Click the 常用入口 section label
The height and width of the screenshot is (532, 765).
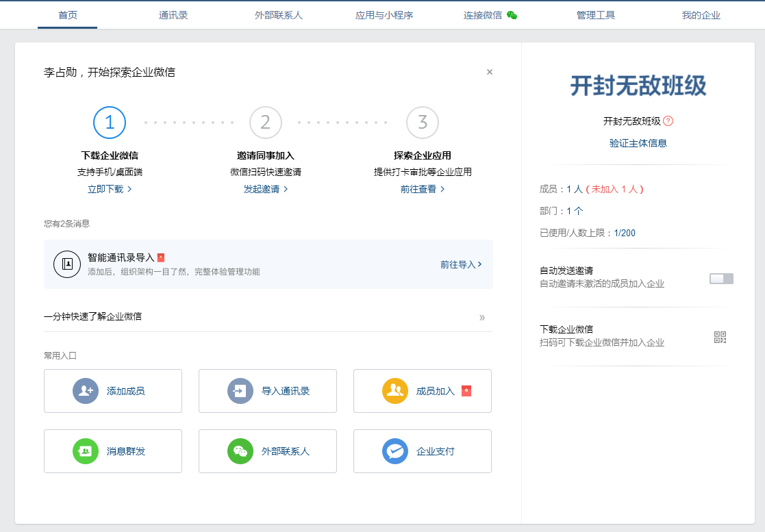click(x=60, y=356)
